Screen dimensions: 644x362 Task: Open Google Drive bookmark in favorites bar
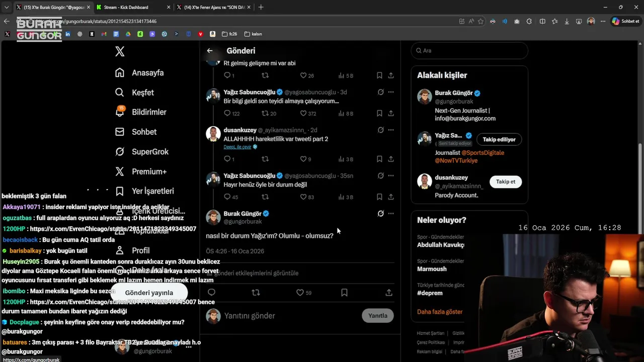(128, 34)
